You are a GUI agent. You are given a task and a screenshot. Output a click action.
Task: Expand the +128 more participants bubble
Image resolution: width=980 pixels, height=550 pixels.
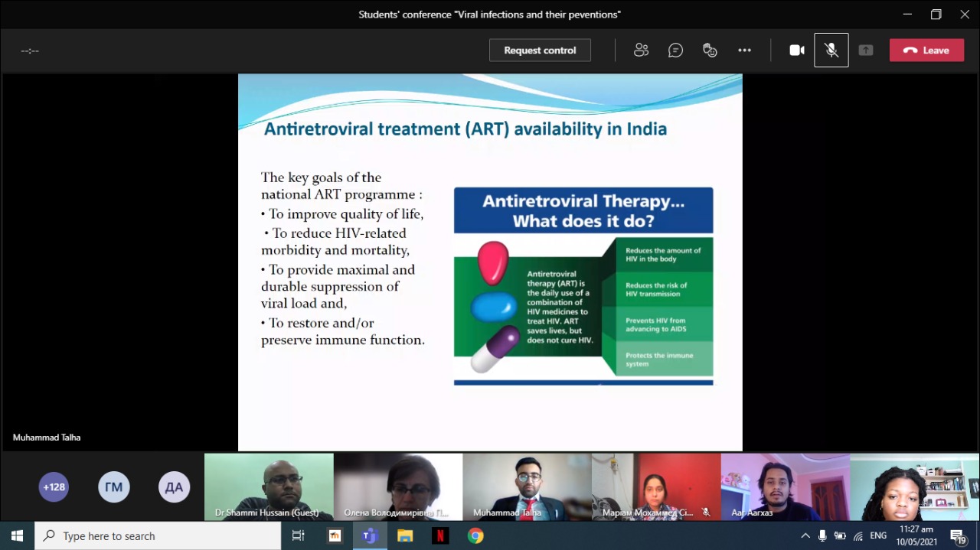coord(54,487)
